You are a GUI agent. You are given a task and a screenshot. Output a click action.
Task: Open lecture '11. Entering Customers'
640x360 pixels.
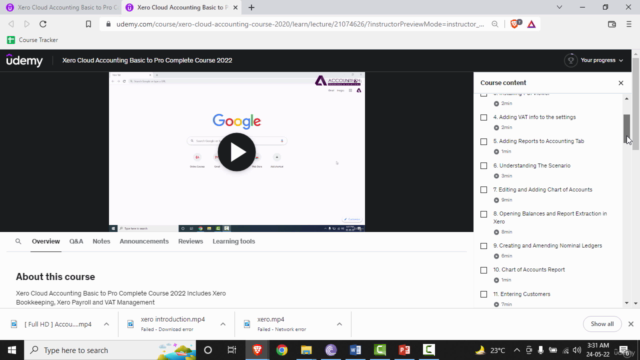click(522, 294)
